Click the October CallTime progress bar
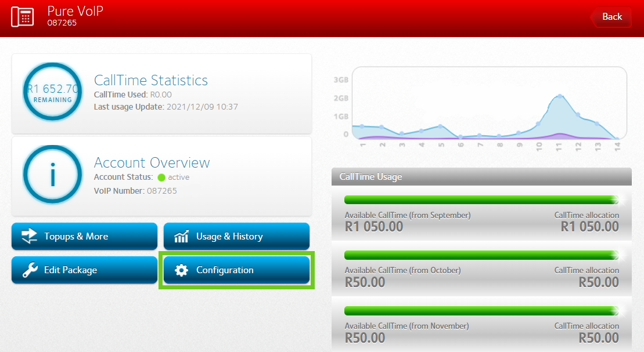This screenshot has width=644, height=352. tap(481, 255)
